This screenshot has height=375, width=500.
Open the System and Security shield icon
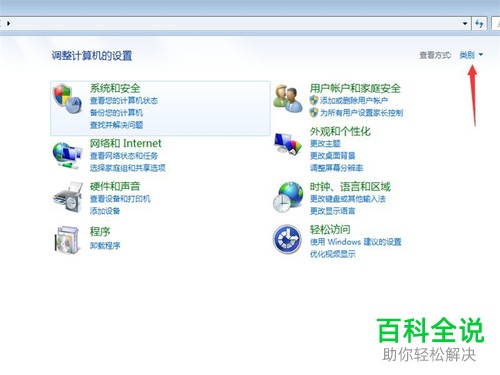(x=67, y=99)
